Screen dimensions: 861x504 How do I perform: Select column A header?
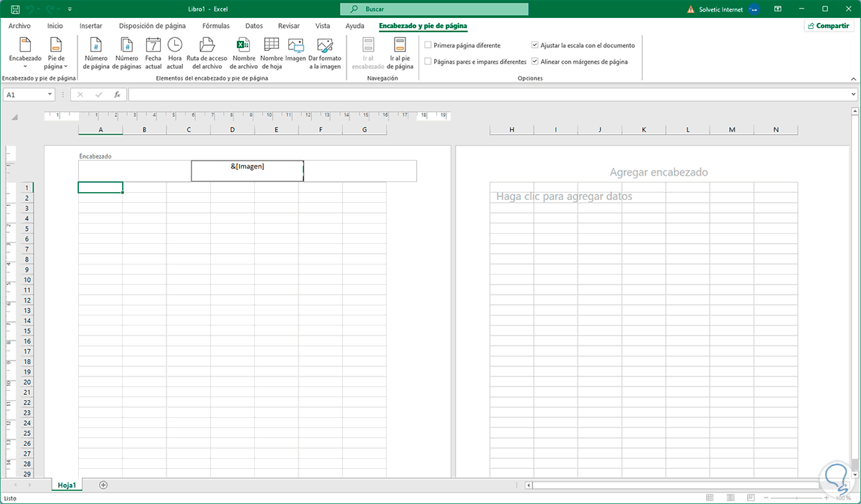tap(100, 130)
